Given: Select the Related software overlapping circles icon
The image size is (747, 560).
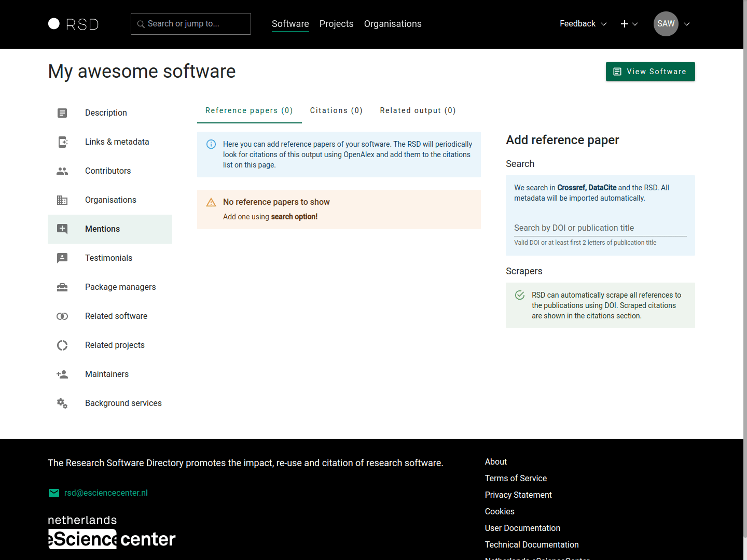Looking at the screenshot, I should tap(62, 316).
